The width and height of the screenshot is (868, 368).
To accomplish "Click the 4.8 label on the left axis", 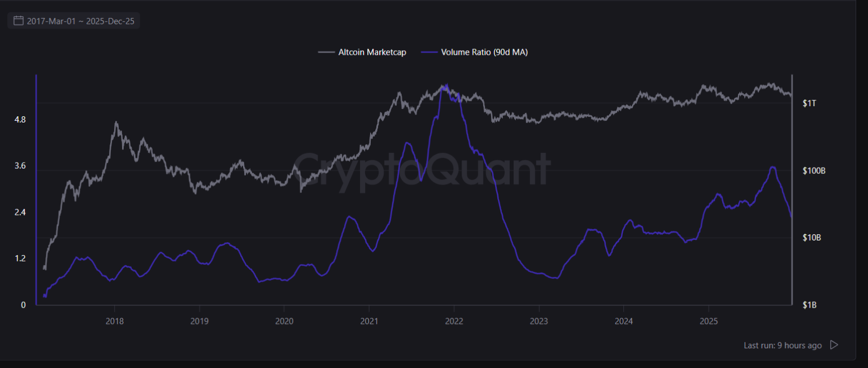I will click(20, 120).
